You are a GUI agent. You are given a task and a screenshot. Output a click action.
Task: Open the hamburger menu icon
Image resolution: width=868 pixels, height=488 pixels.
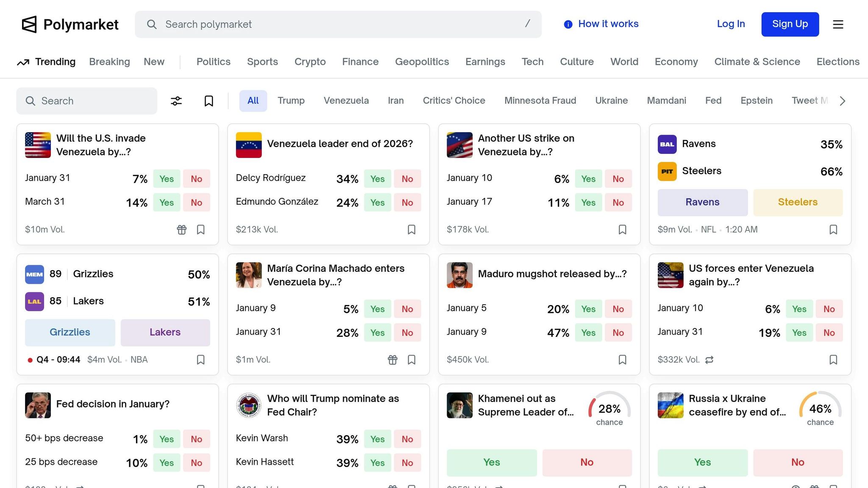coord(838,25)
